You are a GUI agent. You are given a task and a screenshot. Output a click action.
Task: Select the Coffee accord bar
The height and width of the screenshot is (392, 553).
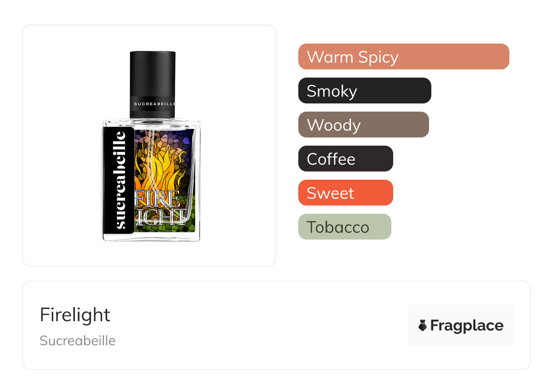click(346, 159)
